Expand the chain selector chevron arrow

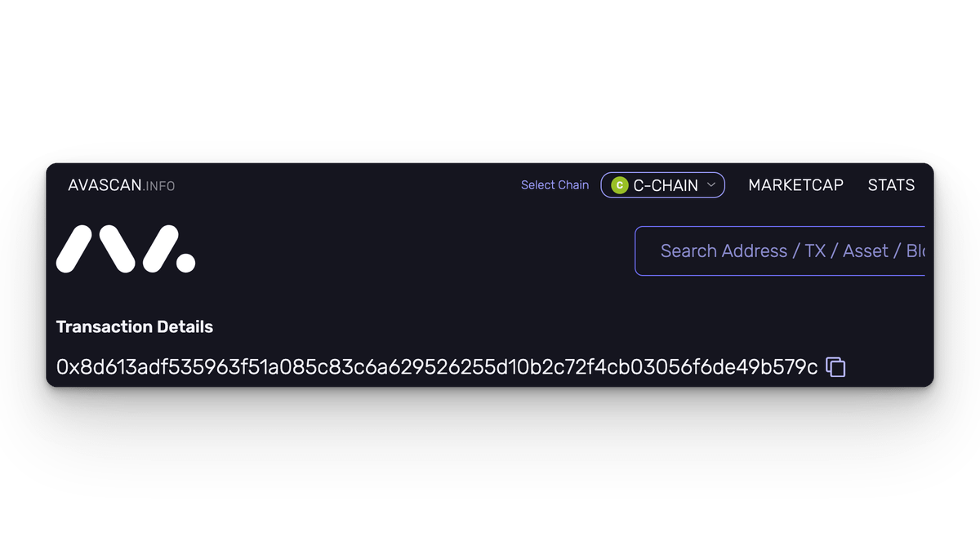[x=710, y=185]
